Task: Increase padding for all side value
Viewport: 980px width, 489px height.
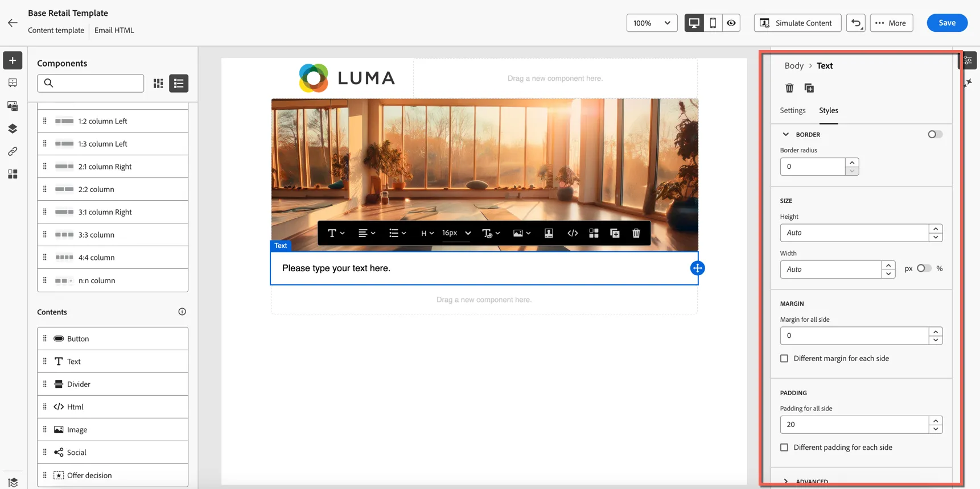Action: click(936, 421)
